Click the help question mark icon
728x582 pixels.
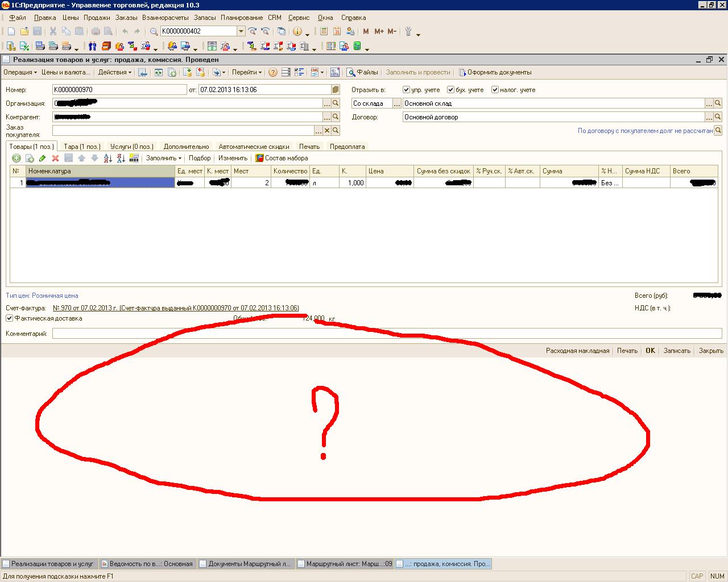[x=273, y=73]
